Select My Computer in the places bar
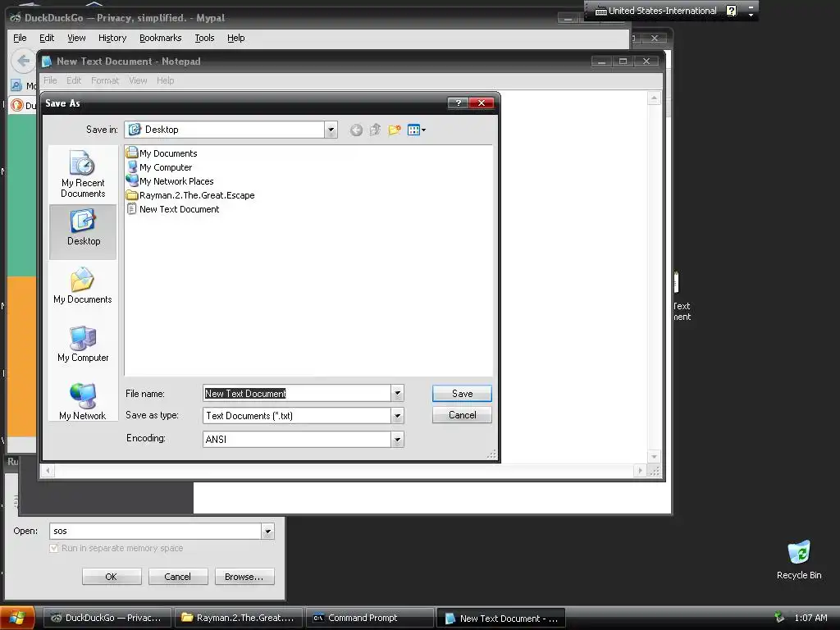 point(83,345)
